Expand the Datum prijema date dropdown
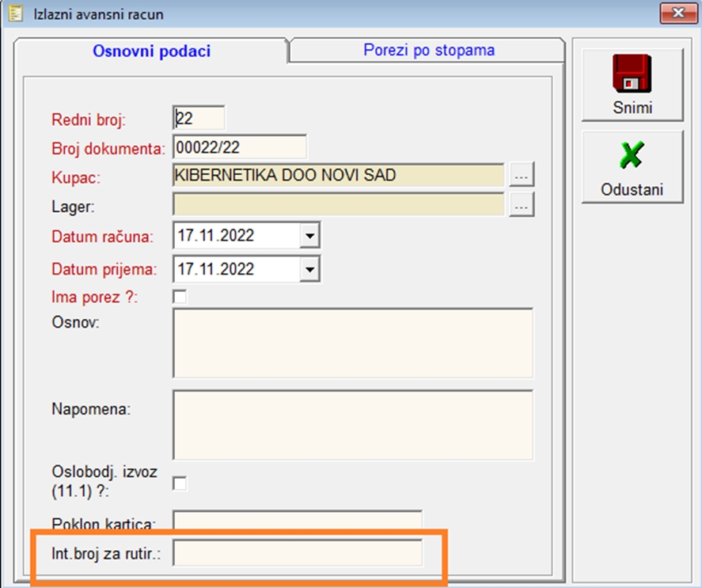 (x=309, y=269)
